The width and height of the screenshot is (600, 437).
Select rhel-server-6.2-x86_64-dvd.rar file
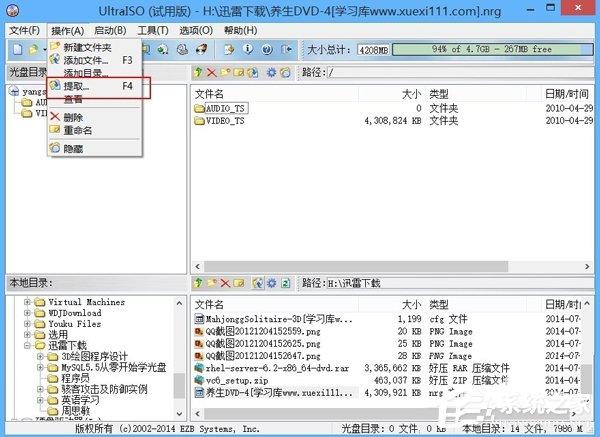point(272,368)
